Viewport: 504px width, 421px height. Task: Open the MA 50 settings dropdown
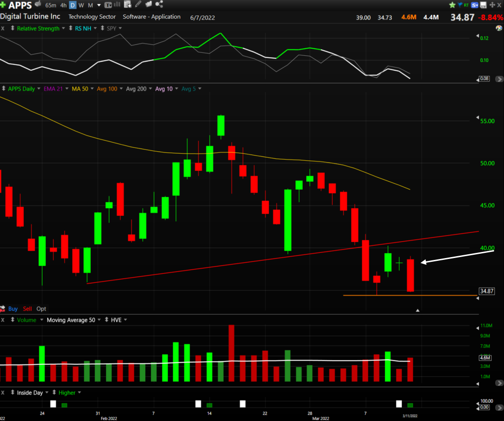click(92, 89)
